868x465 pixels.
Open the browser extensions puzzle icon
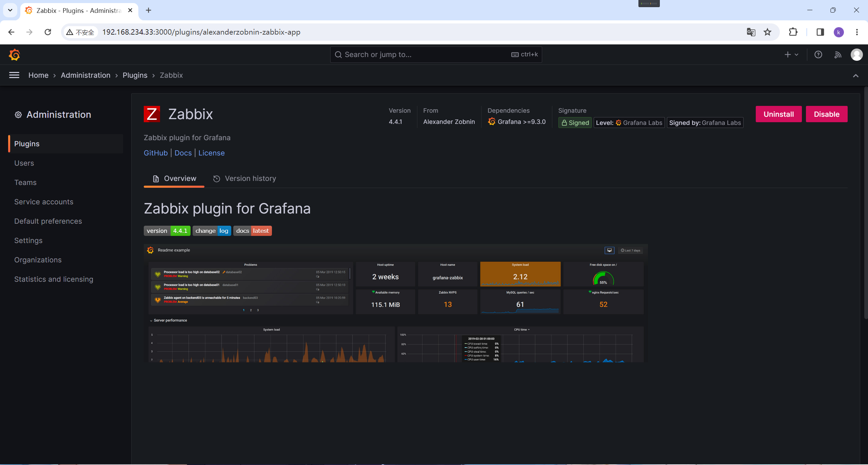pos(793,32)
